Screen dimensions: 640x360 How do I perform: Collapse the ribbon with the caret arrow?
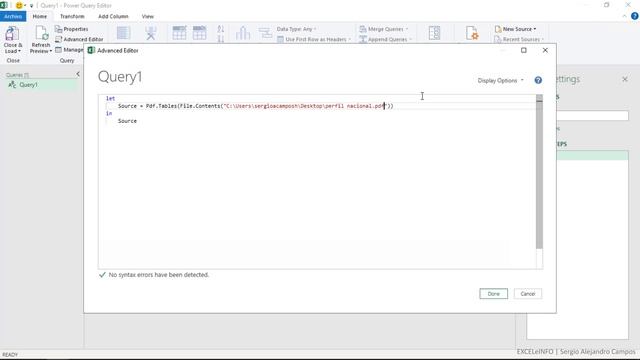(624, 16)
